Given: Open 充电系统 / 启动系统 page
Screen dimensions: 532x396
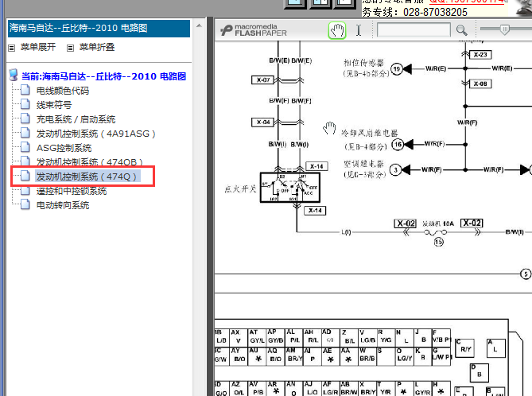Looking at the screenshot, I should point(76,119).
